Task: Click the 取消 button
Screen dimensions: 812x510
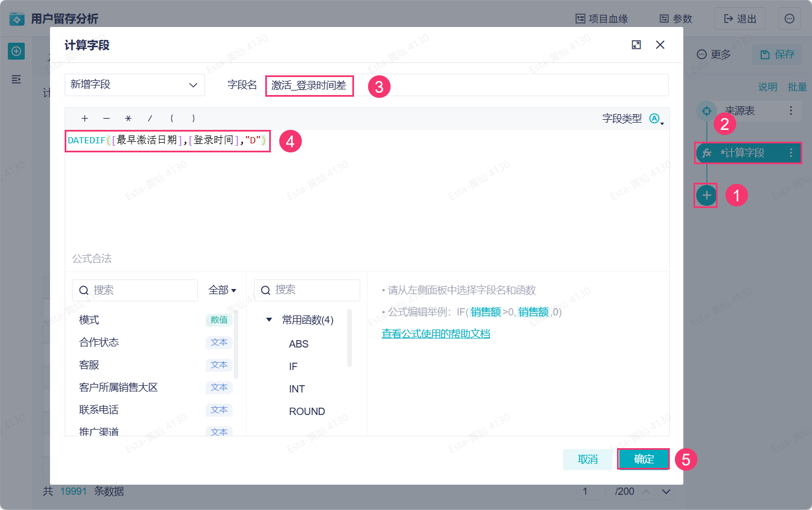Action: click(x=588, y=459)
